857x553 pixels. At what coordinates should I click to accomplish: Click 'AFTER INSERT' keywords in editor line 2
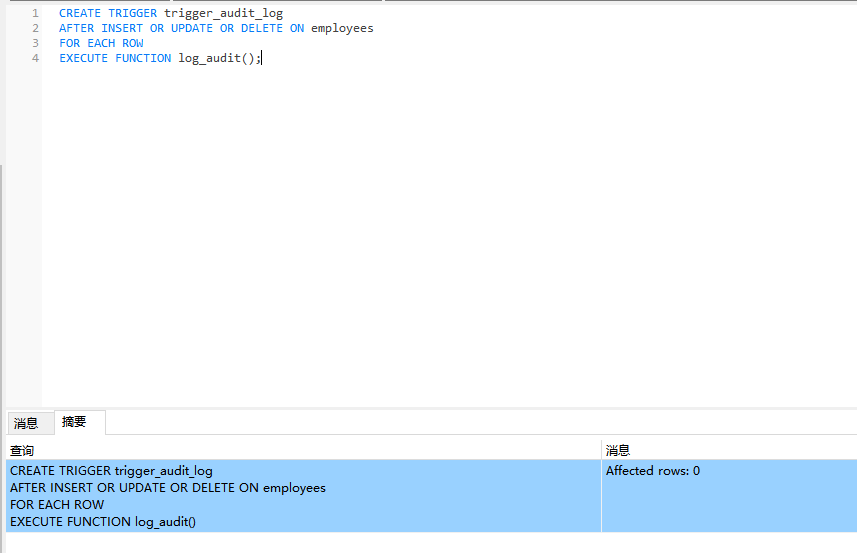tap(101, 28)
